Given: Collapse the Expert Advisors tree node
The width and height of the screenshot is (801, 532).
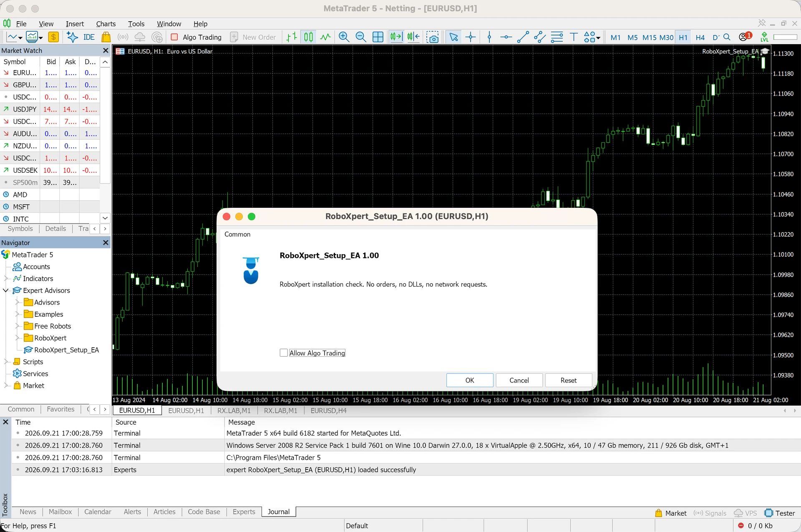Looking at the screenshot, I should 6,290.
